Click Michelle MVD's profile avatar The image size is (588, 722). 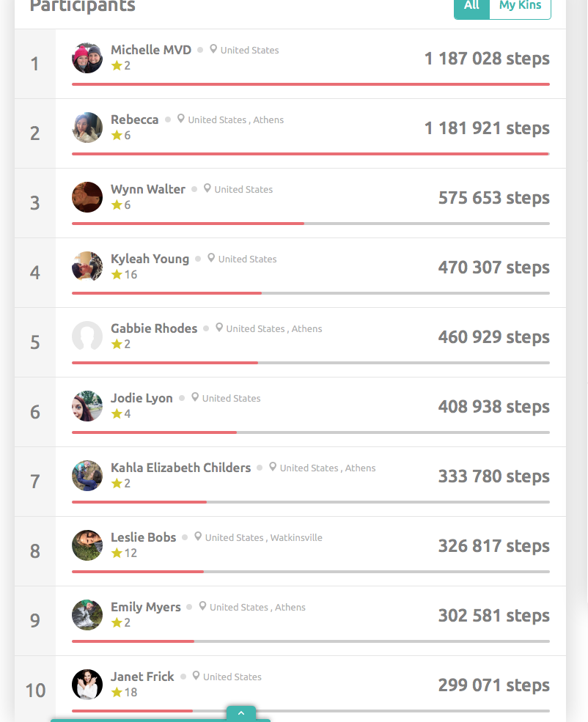pos(87,58)
